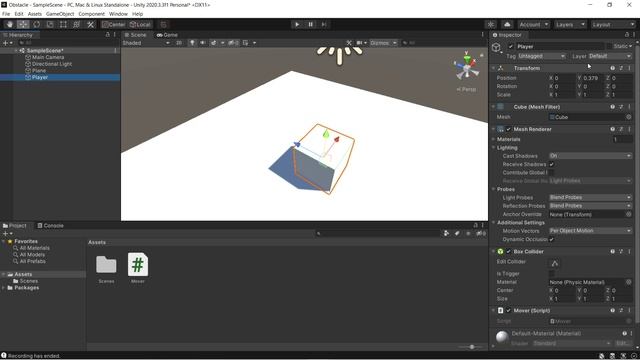Select the Scale tool
The height and width of the screenshot is (360, 640).
[x=50, y=24]
